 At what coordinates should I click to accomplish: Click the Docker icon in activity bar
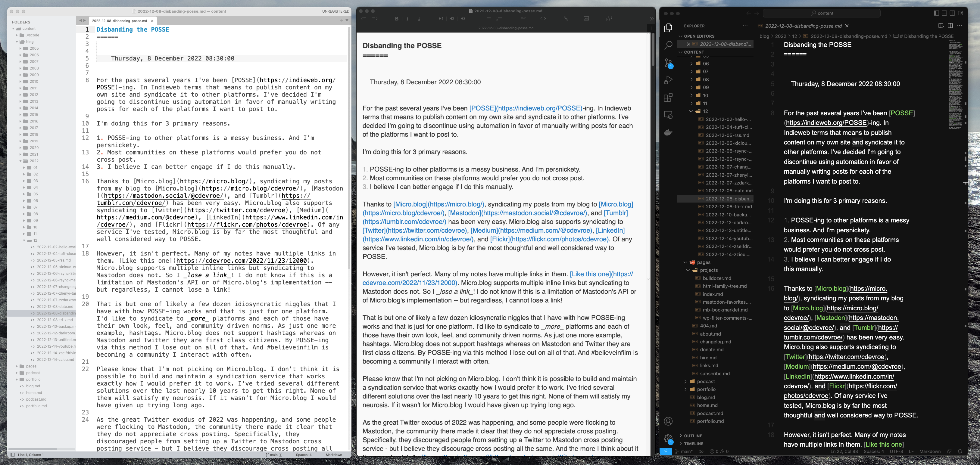(668, 132)
